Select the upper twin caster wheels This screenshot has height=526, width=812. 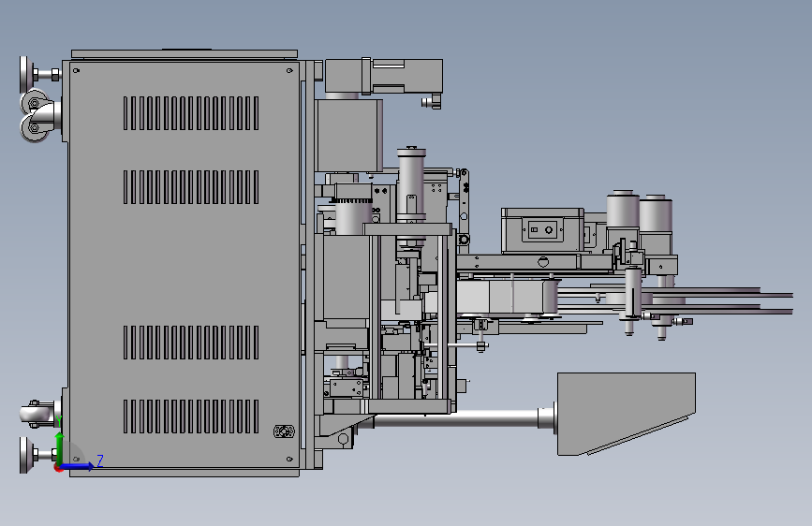click(35, 116)
